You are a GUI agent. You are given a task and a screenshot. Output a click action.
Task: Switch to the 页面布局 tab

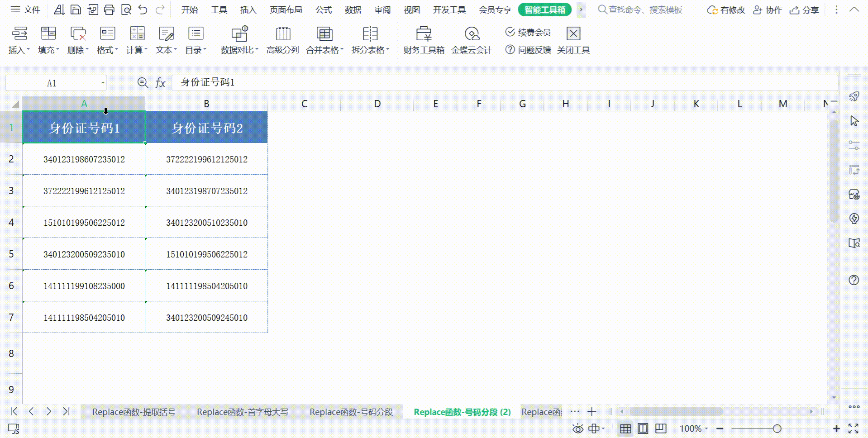(286, 10)
